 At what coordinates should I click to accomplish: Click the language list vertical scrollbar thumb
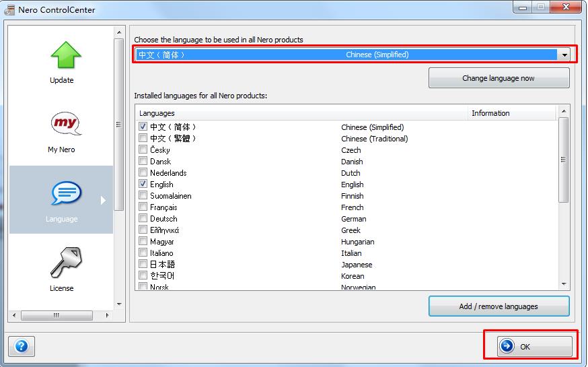(x=563, y=160)
